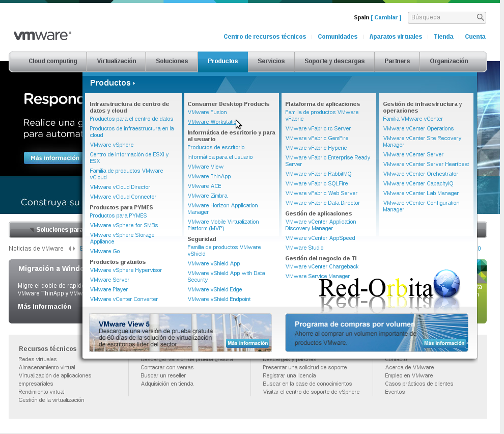This screenshot has width=504, height=434.
Task: Open the Organización menu
Action: (x=449, y=61)
